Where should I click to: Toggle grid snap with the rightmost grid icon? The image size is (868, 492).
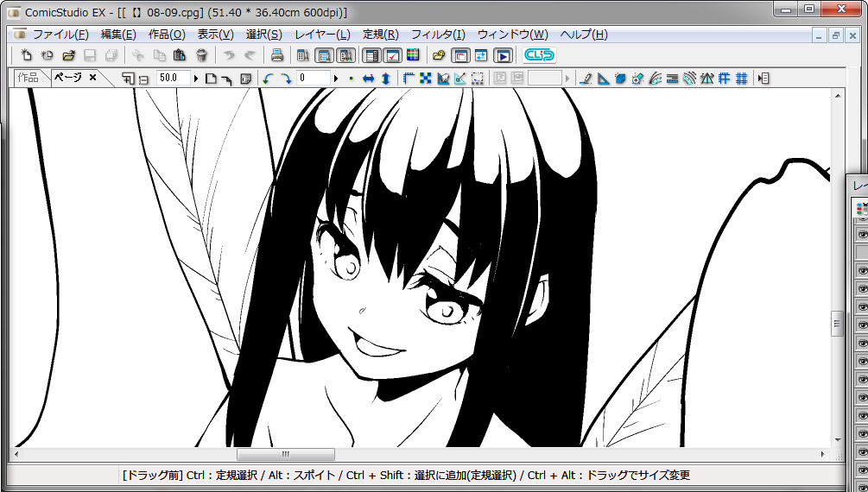click(742, 79)
